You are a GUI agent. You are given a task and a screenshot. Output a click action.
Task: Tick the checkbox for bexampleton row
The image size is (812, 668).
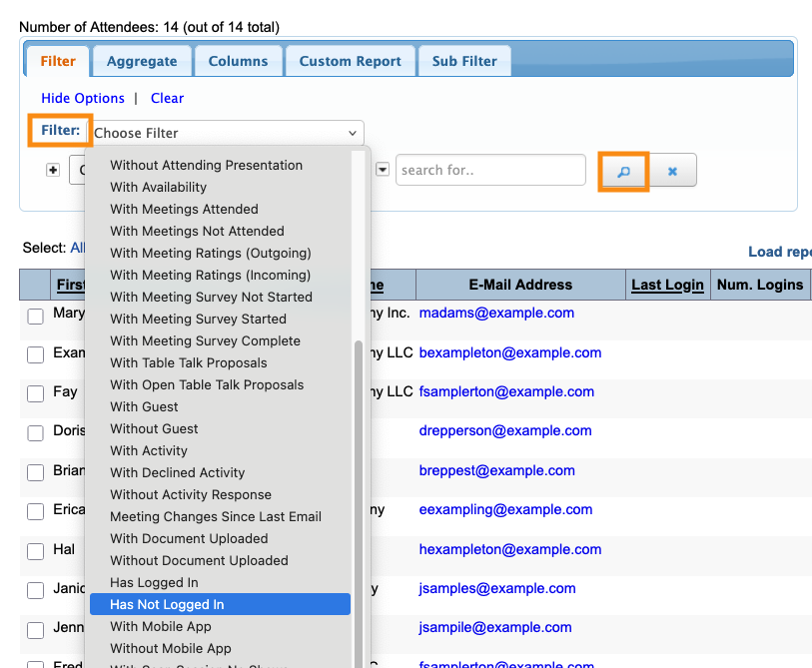click(35, 354)
